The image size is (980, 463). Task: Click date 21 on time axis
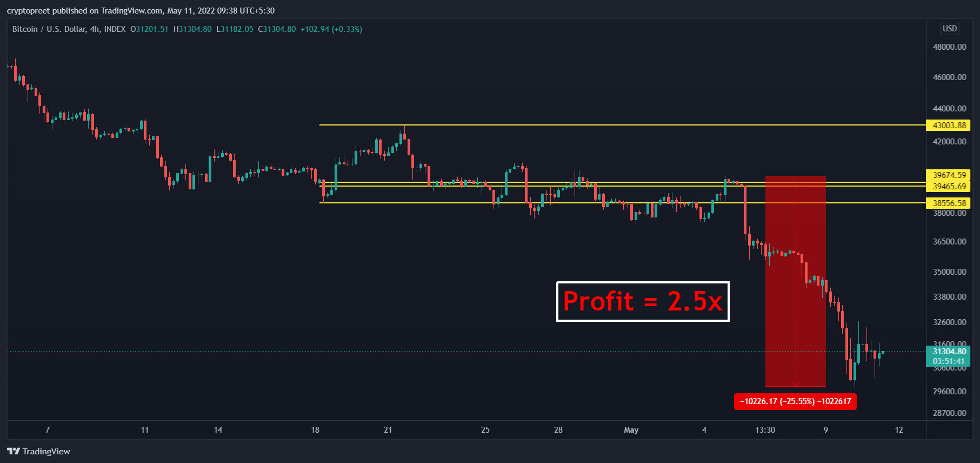point(388,430)
